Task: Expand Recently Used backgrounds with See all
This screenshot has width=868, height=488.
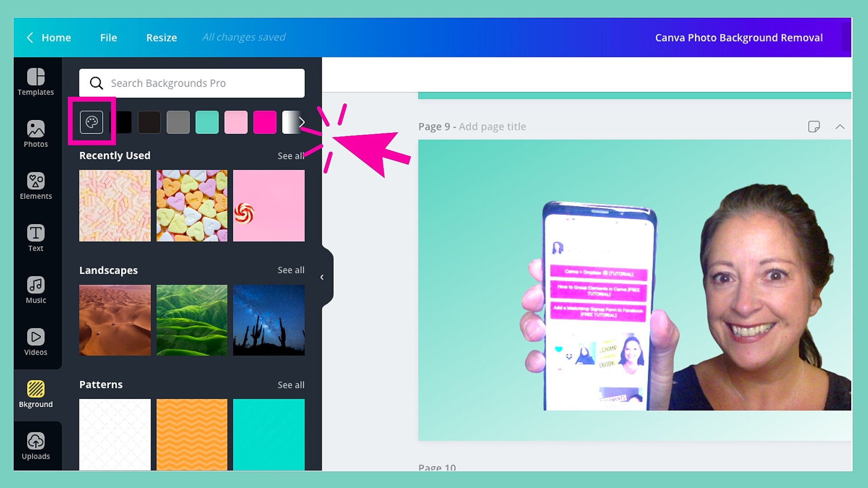Action: 290,155
